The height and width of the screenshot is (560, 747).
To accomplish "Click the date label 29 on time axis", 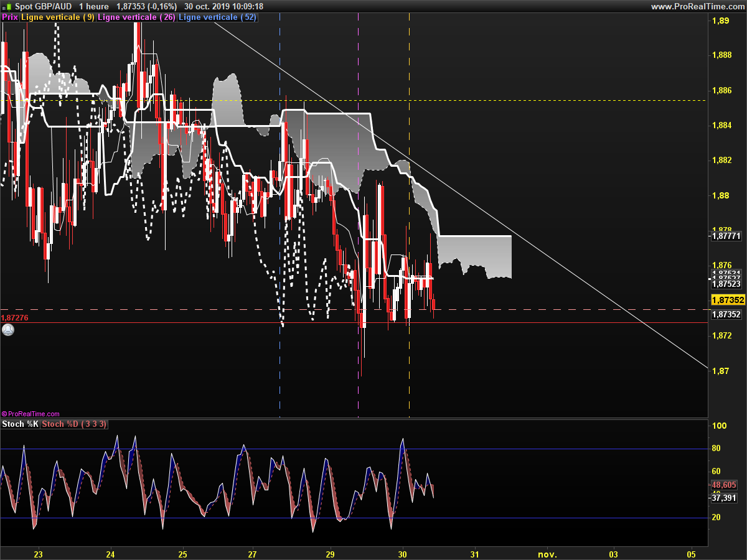I will coord(330,553).
